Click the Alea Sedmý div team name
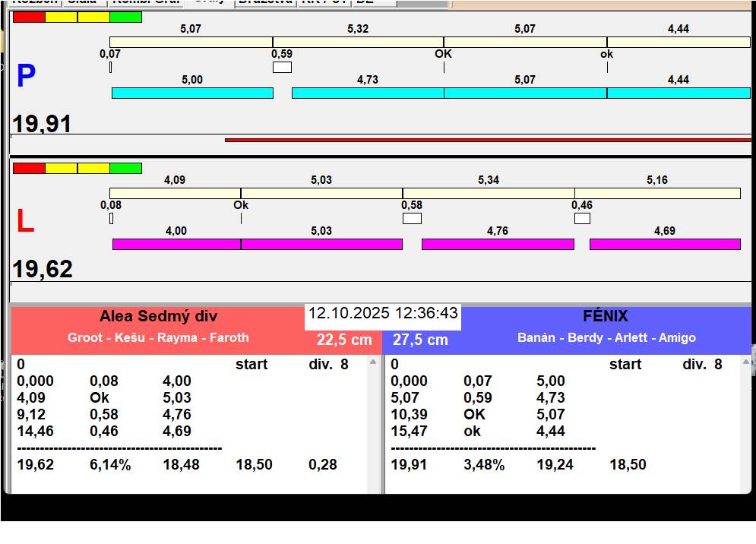This screenshot has height=544, width=756. 159,316
